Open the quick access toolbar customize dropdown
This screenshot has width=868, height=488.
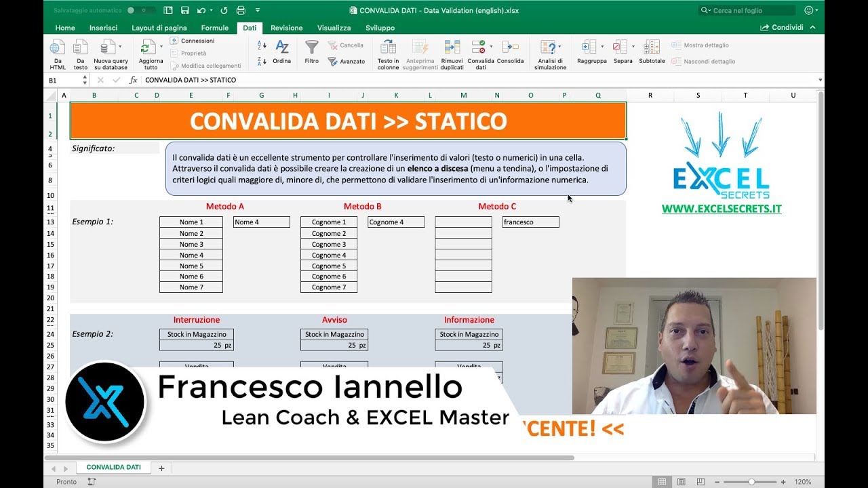tap(258, 10)
